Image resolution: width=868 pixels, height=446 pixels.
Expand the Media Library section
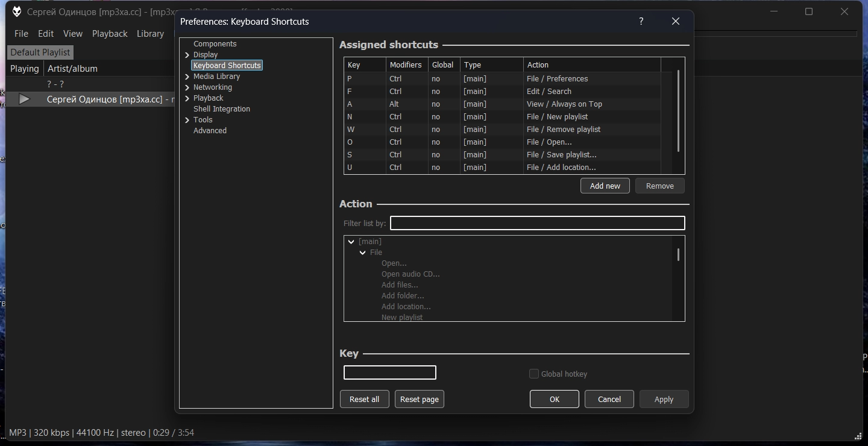click(x=187, y=77)
